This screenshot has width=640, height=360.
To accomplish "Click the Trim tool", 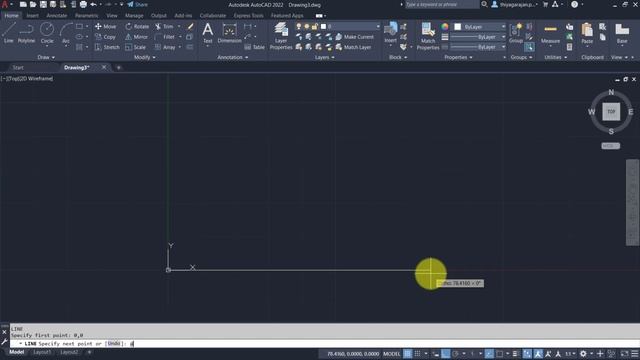I will point(164,27).
